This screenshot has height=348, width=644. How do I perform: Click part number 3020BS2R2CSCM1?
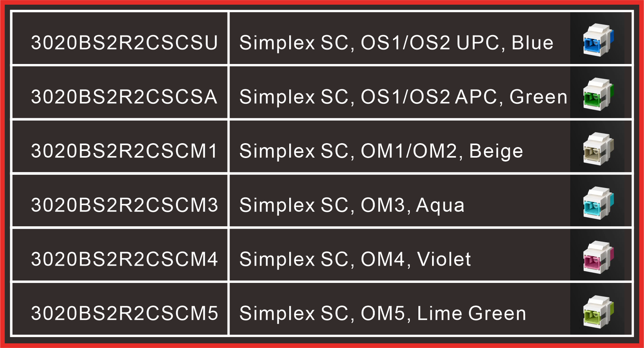point(124,151)
